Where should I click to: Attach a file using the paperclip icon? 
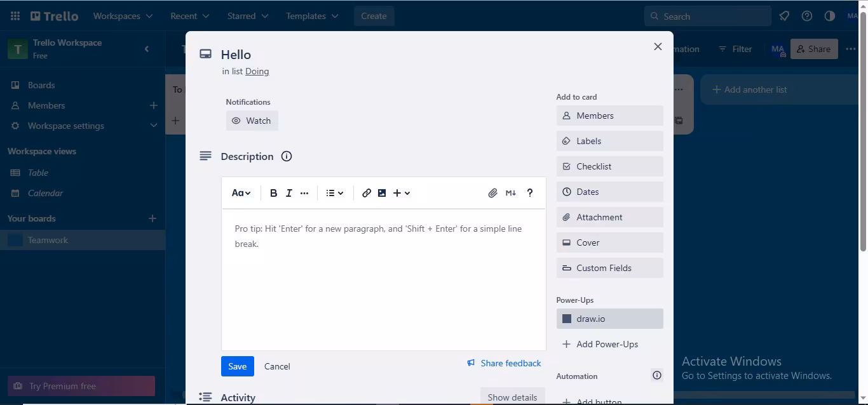[492, 193]
